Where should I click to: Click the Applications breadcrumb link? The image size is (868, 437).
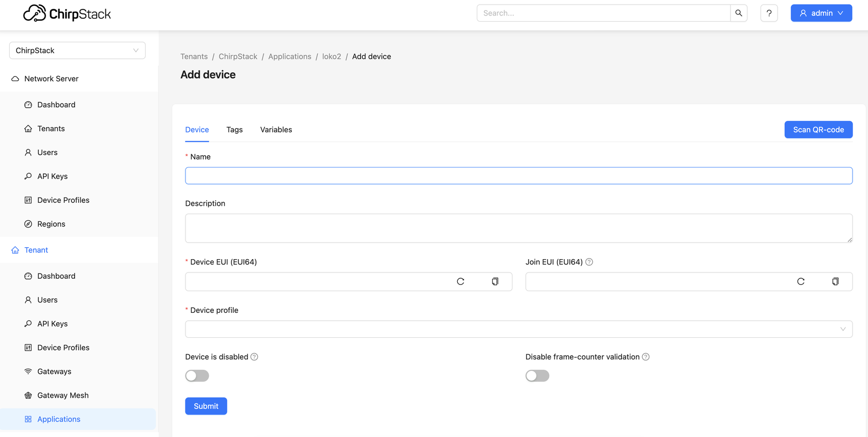[289, 56]
